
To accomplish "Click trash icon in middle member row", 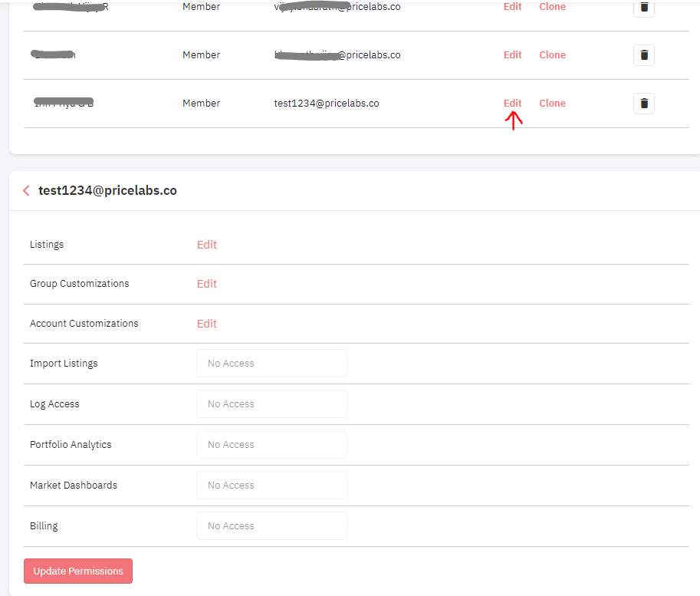I will (644, 55).
